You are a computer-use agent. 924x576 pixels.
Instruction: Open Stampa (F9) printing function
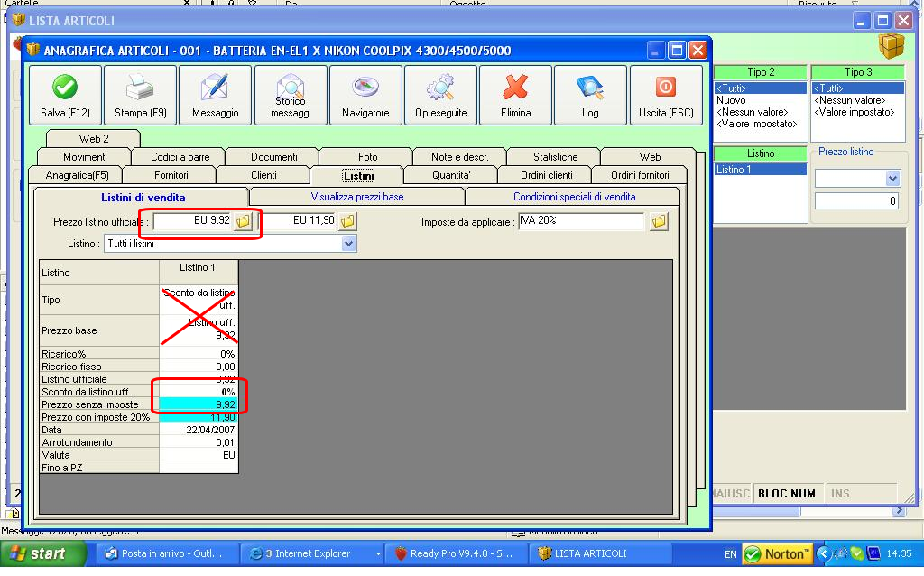(139, 94)
